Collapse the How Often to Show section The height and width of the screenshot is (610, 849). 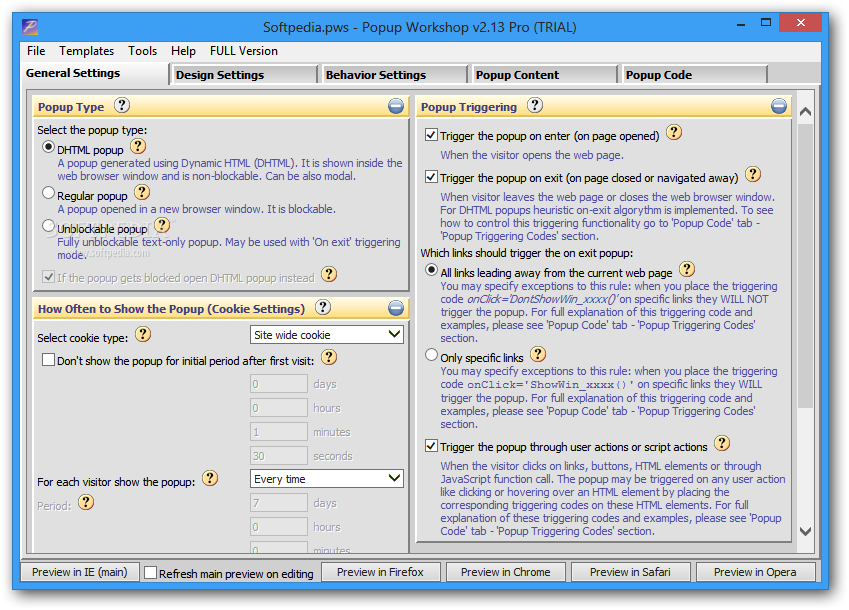396,308
